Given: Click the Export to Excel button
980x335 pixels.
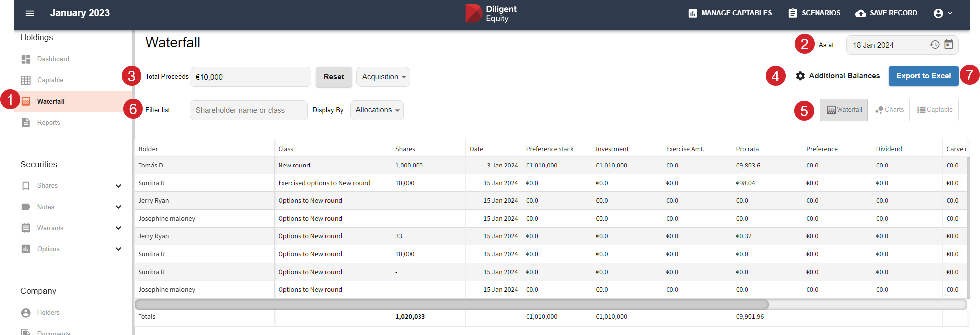Looking at the screenshot, I should pos(923,76).
